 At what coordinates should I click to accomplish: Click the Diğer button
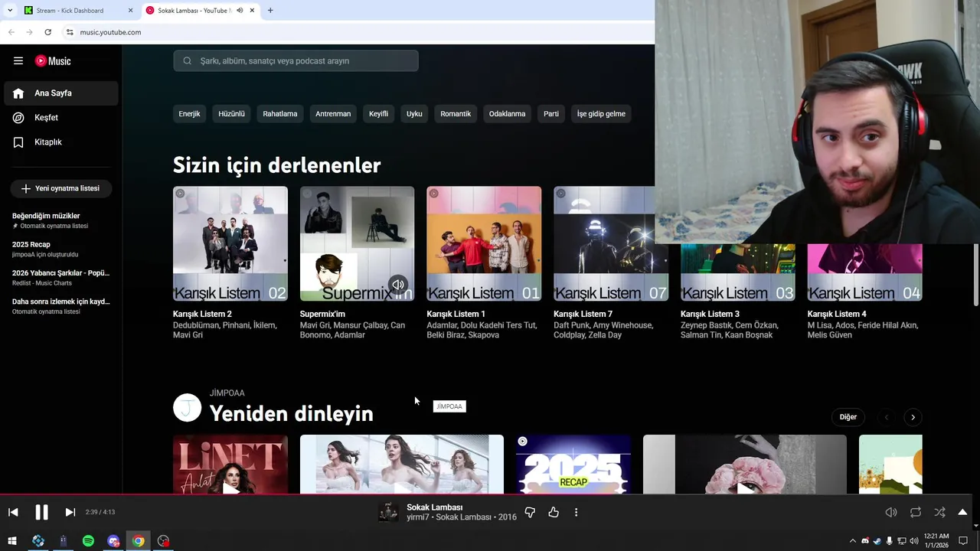pyautogui.click(x=848, y=417)
